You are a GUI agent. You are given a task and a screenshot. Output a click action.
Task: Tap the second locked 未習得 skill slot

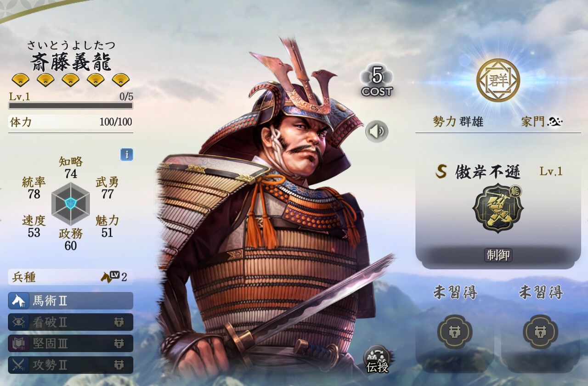pyautogui.click(x=541, y=332)
